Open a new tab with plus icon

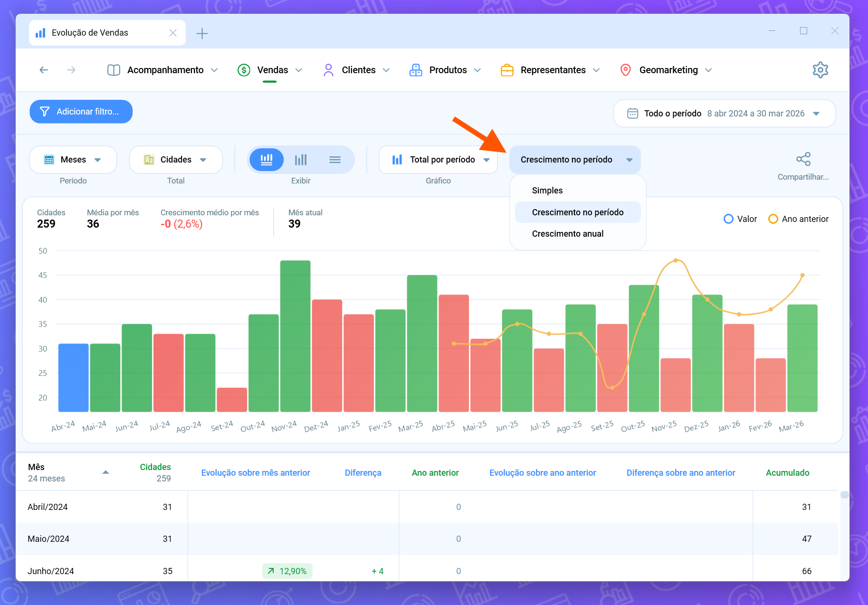202,33
